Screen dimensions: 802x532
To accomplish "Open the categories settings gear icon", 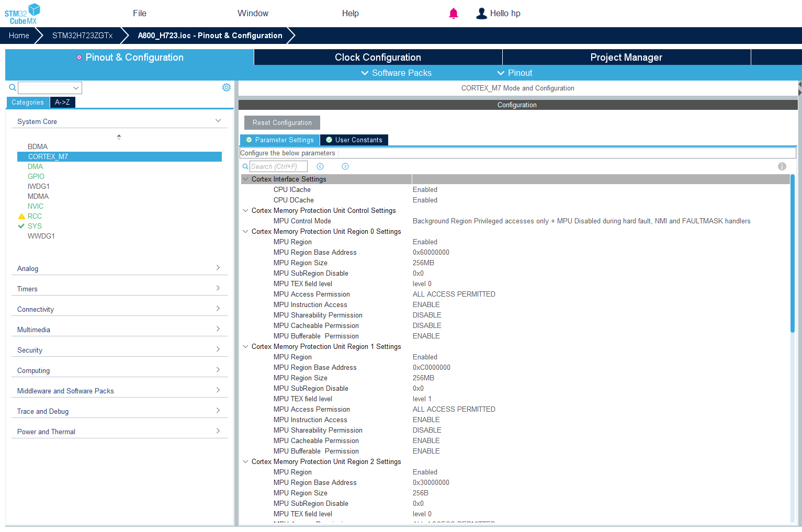I will pyautogui.click(x=227, y=87).
